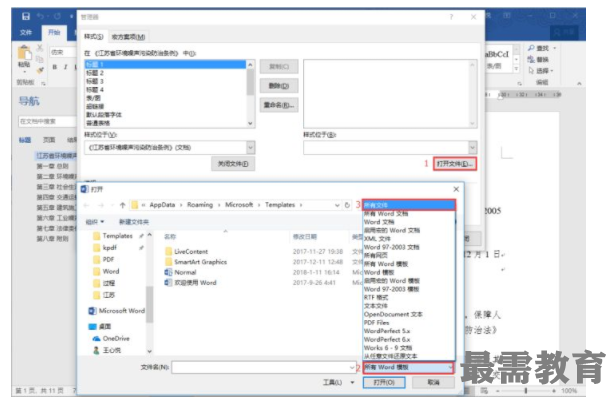
Task: Toggle Italic formatting in the ribbon
Action: click(x=66, y=67)
